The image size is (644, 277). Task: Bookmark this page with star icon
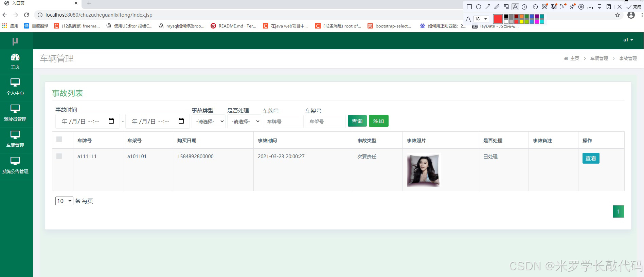618,15
